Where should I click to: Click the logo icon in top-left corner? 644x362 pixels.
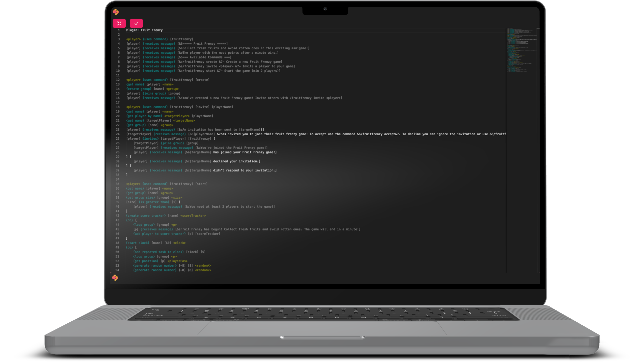click(x=116, y=12)
